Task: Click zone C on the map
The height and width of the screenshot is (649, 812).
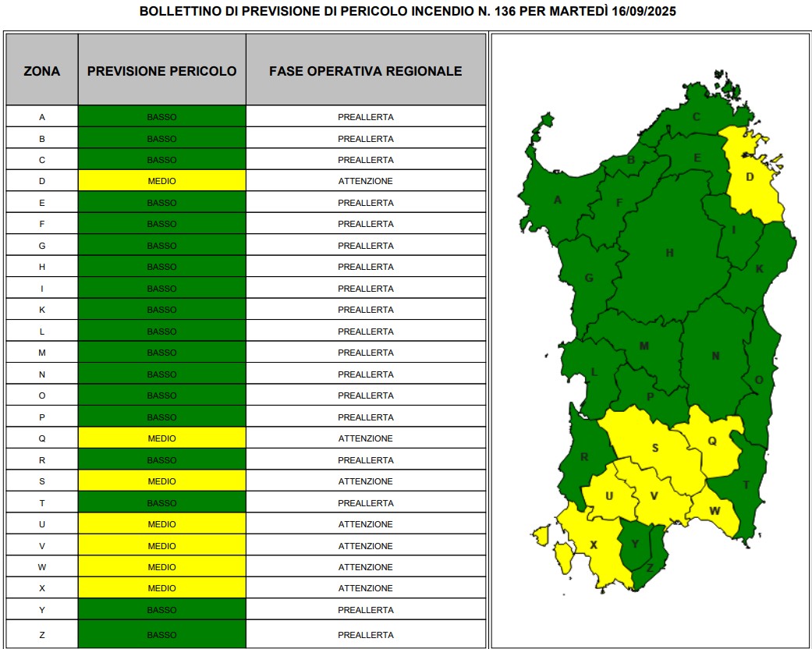Action: 697,117
